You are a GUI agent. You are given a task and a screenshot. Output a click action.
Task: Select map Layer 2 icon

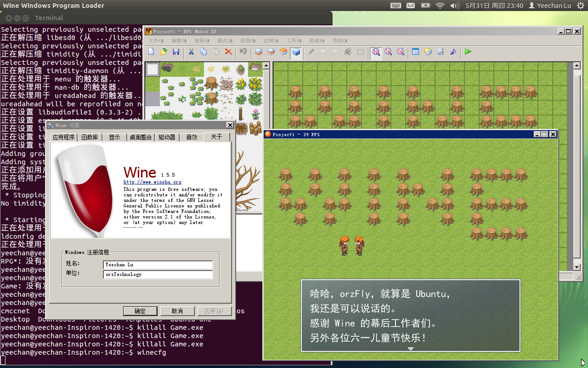[271, 52]
